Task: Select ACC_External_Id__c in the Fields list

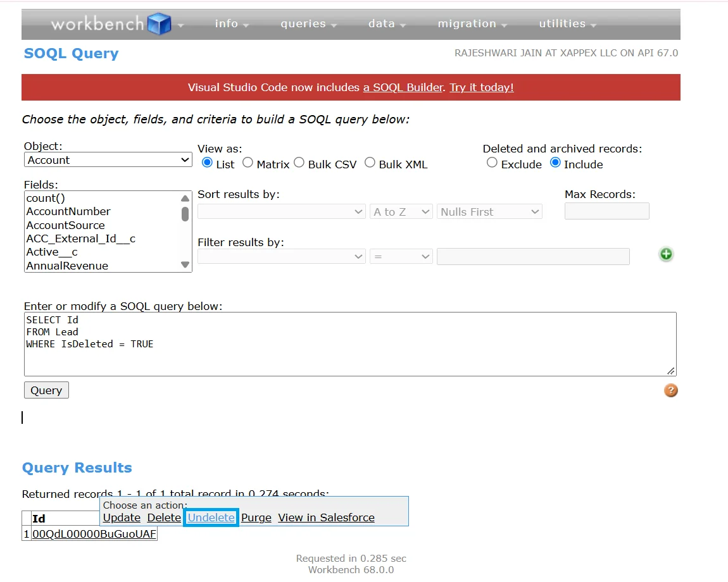Action: pos(102,238)
